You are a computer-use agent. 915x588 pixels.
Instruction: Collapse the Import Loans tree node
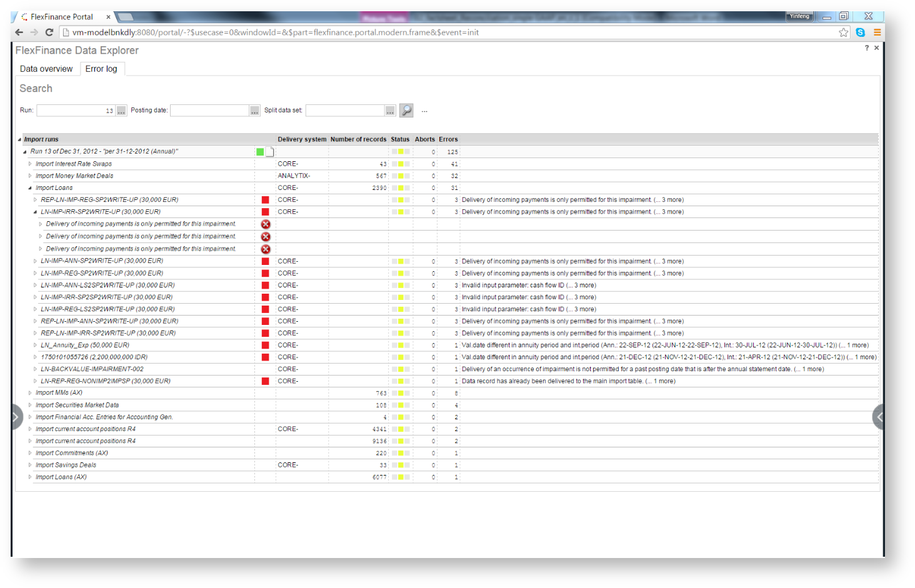[30, 188]
